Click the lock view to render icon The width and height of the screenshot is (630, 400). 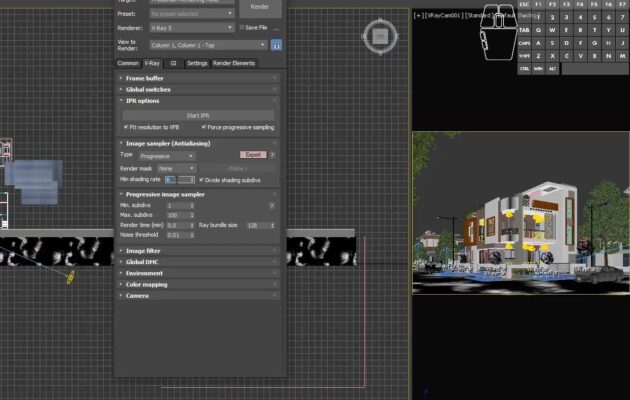click(276, 45)
